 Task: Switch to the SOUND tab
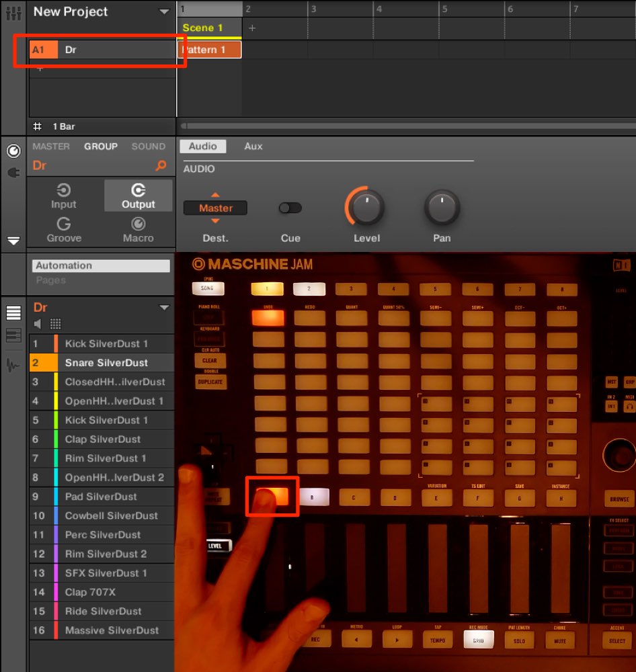click(x=149, y=146)
